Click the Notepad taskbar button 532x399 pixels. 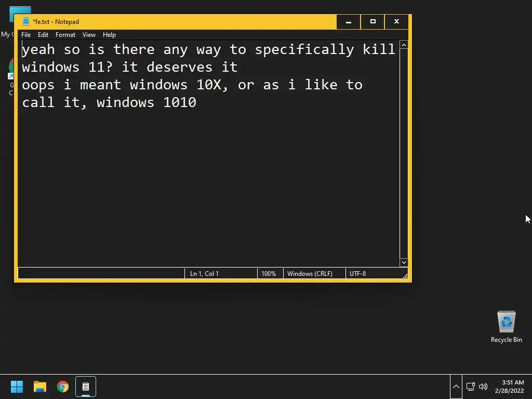[x=86, y=387]
